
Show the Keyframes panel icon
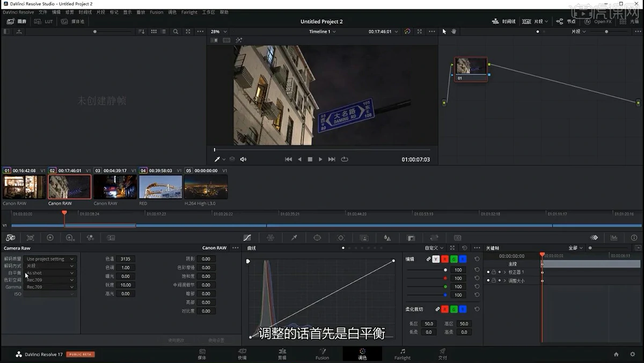click(x=594, y=237)
